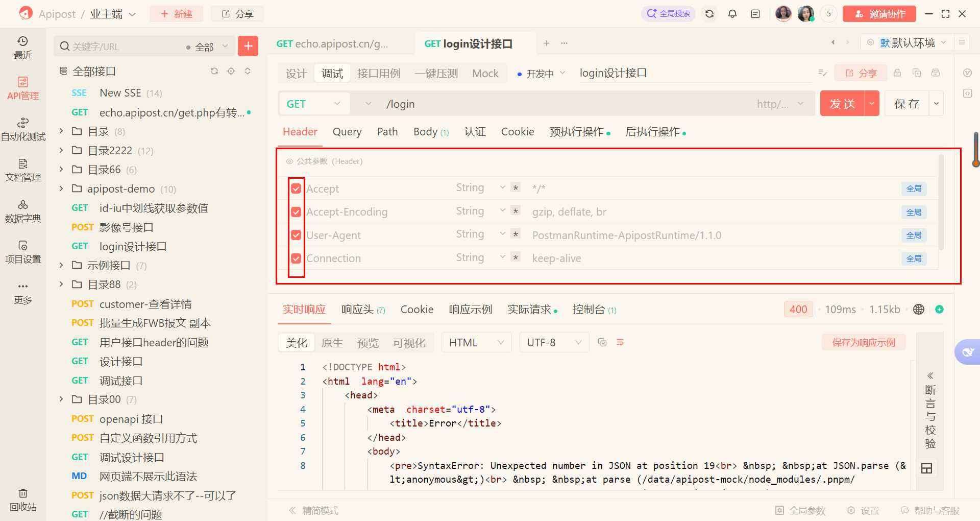The height and width of the screenshot is (521, 980).
Task: Toggle required star on Connection row
Action: click(516, 257)
